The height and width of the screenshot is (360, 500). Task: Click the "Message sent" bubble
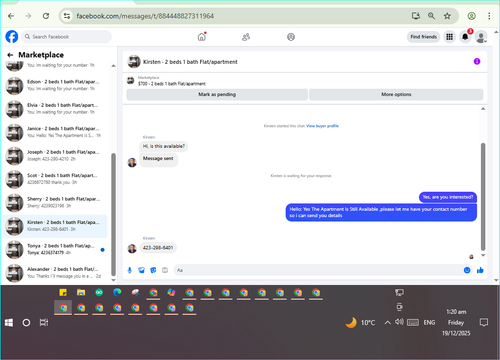click(x=158, y=159)
